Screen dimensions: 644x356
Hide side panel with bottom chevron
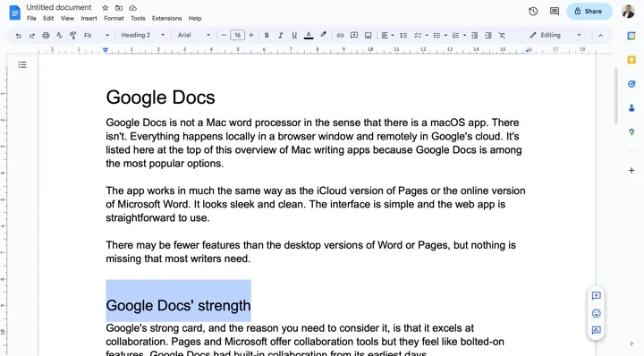[631, 343]
